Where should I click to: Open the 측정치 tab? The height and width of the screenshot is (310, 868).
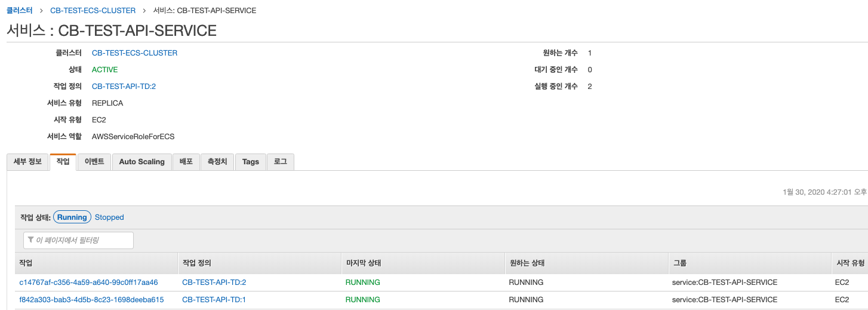pyautogui.click(x=217, y=162)
